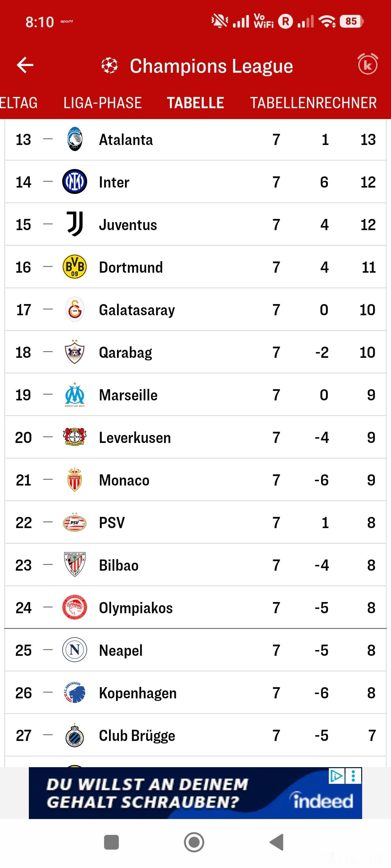Switch to the LIGA-PHASE tab
This screenshot has width=391, height=868.
tap(103, 103)
